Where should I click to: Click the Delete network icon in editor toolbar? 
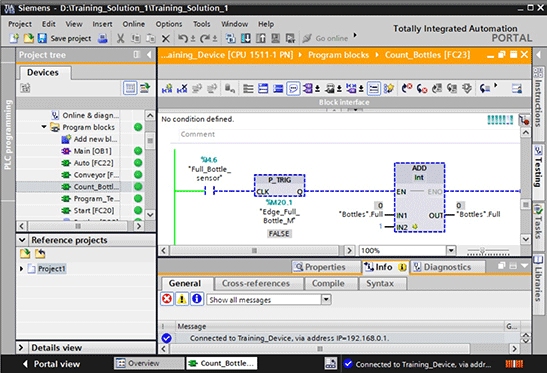click(x=182, y=89)
